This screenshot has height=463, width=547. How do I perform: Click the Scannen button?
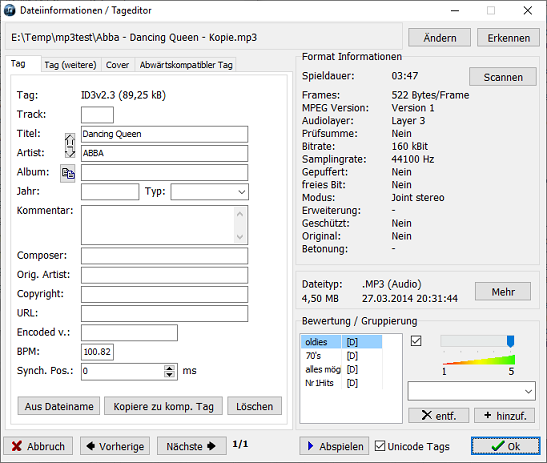(x=503, y=77)
